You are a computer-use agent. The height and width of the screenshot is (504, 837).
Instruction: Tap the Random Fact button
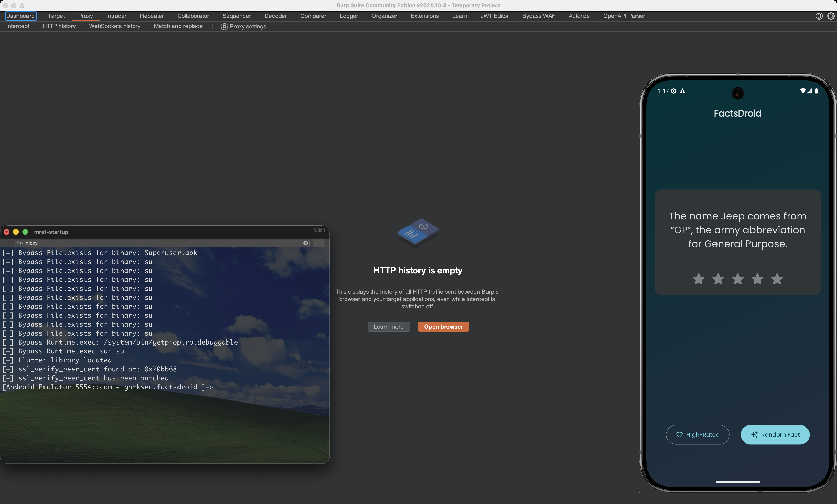click(775, 435)
